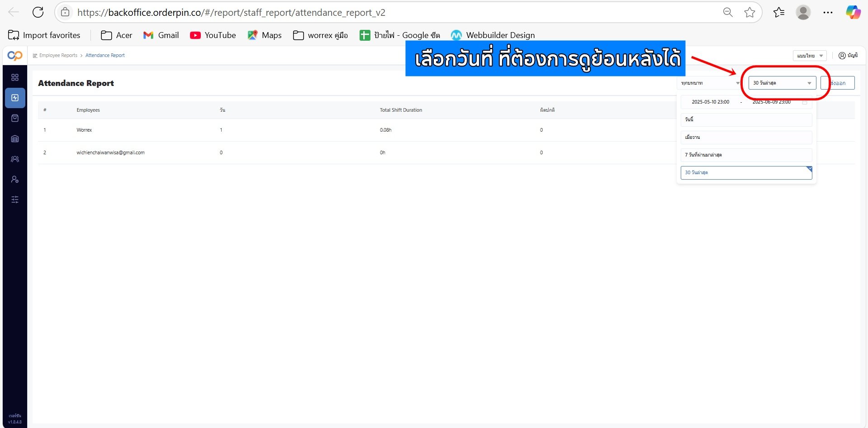Click the browser address bar URL

pyautogui.click(x=231, y=12)
